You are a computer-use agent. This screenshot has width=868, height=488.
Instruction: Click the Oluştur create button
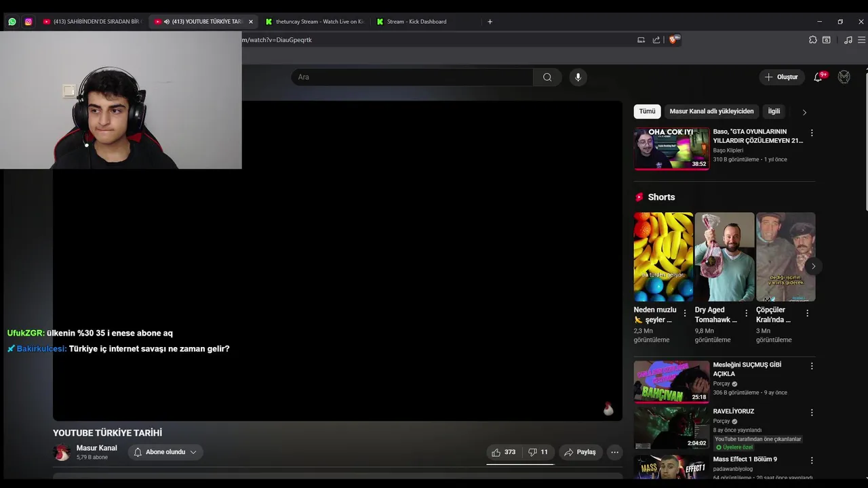click(781, 77)
